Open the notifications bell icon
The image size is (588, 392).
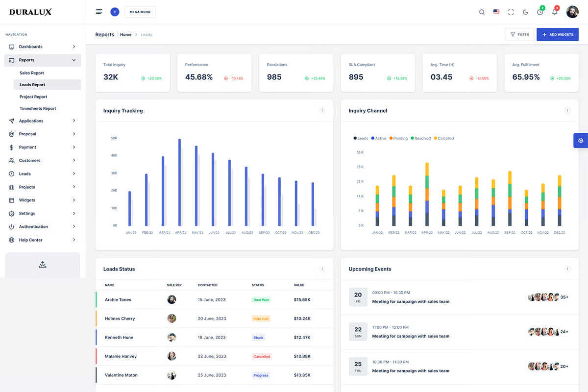(555, 12)
